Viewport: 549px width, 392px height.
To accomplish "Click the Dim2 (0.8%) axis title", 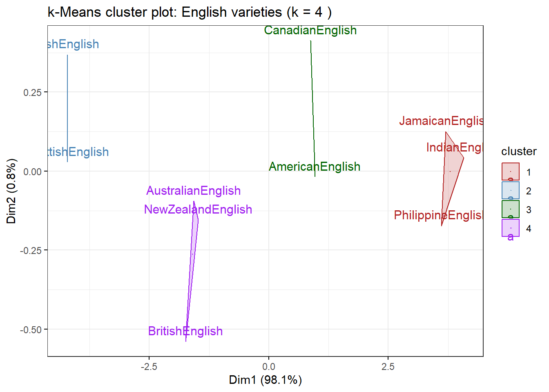I will (11, 191).
